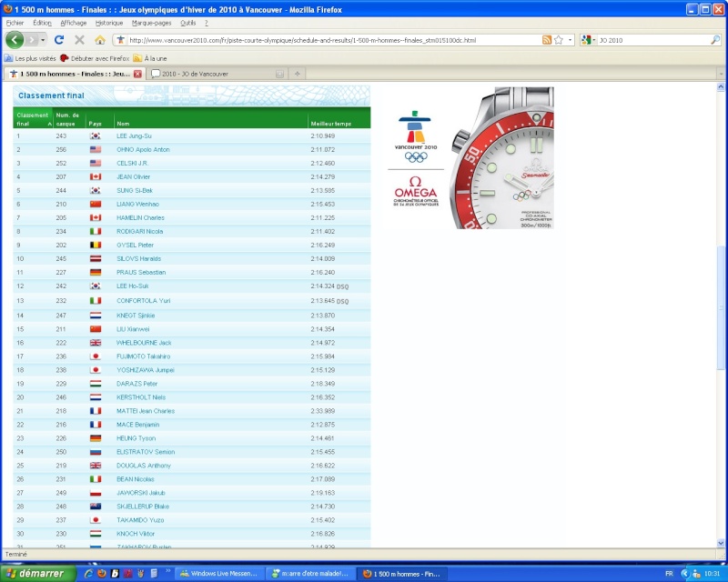Click the China flag beside LIANG Wenhao
The height and width of the screenshot is (582, 728).
click(x=96, y=205)
